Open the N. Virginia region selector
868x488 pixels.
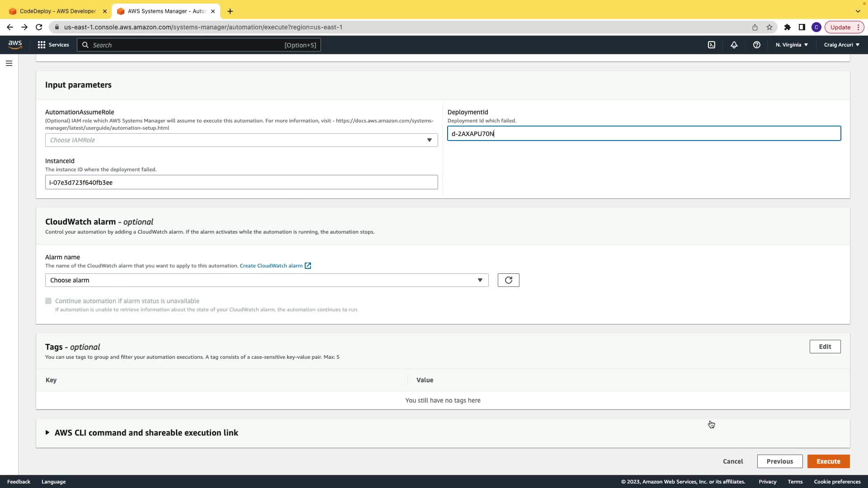792,45
